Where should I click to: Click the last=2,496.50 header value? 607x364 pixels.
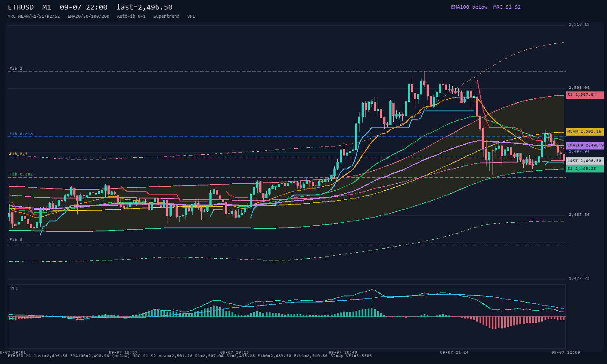pyautogui.click(x=144, y=7)
